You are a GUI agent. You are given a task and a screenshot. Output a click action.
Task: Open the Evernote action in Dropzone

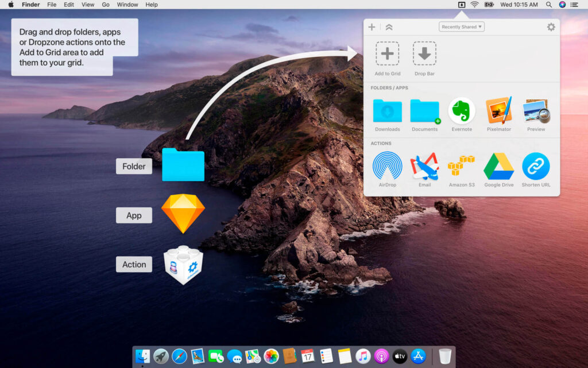(462, 110)
